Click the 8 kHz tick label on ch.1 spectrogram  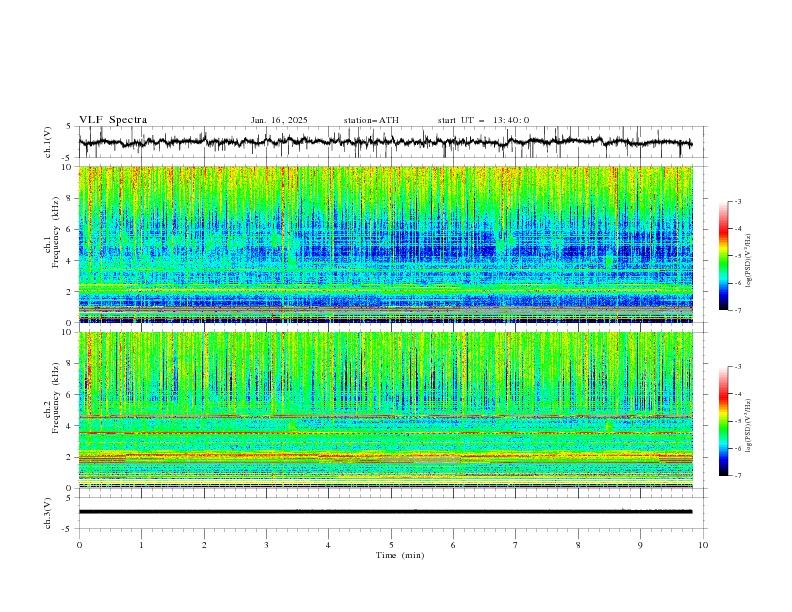(71, 198)
